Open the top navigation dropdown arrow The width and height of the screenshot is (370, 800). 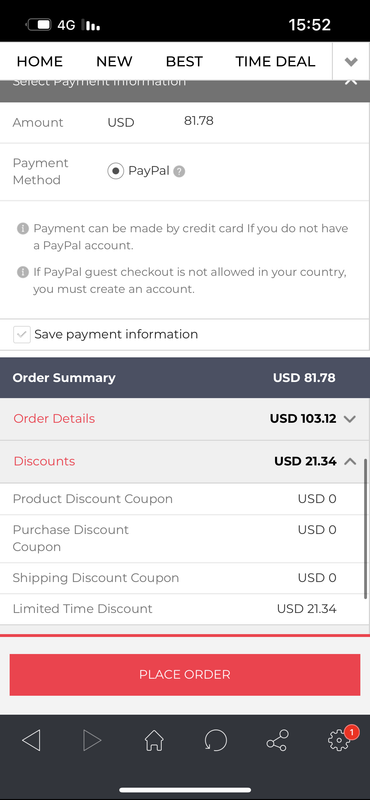pyautogui.click(x=351, y=62)
